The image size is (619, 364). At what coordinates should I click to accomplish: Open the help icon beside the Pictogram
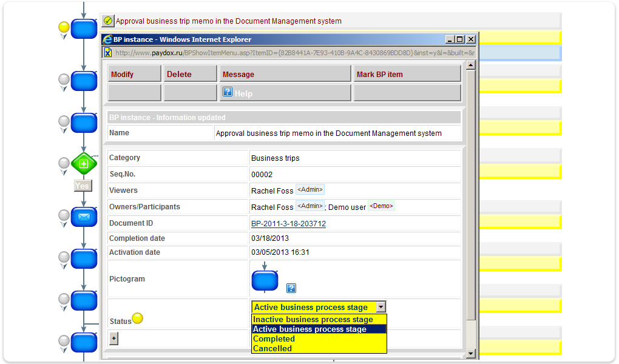291,288
